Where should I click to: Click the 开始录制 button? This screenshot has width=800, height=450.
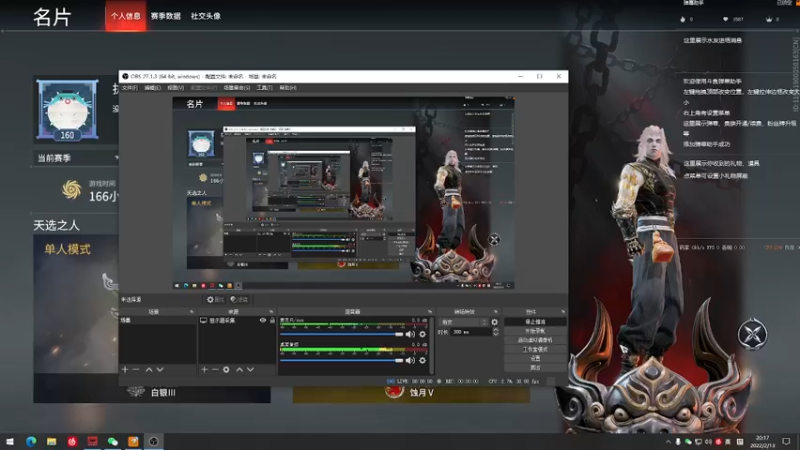535,331
